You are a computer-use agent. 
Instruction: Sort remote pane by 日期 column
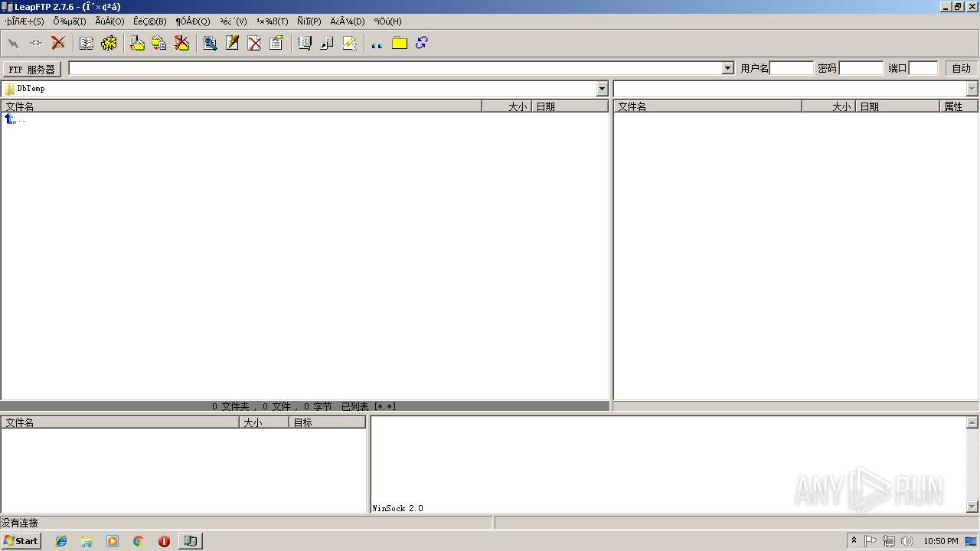coord(897,106)
